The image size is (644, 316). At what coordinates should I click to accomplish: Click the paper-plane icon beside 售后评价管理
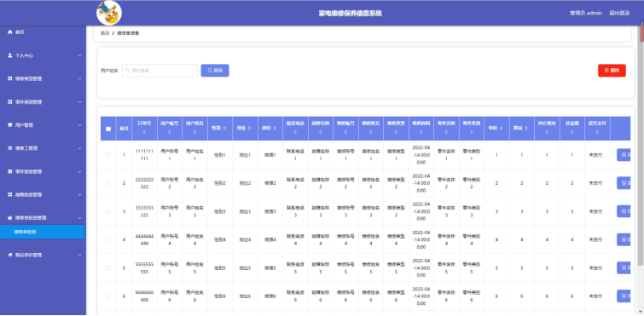[10, 255]
